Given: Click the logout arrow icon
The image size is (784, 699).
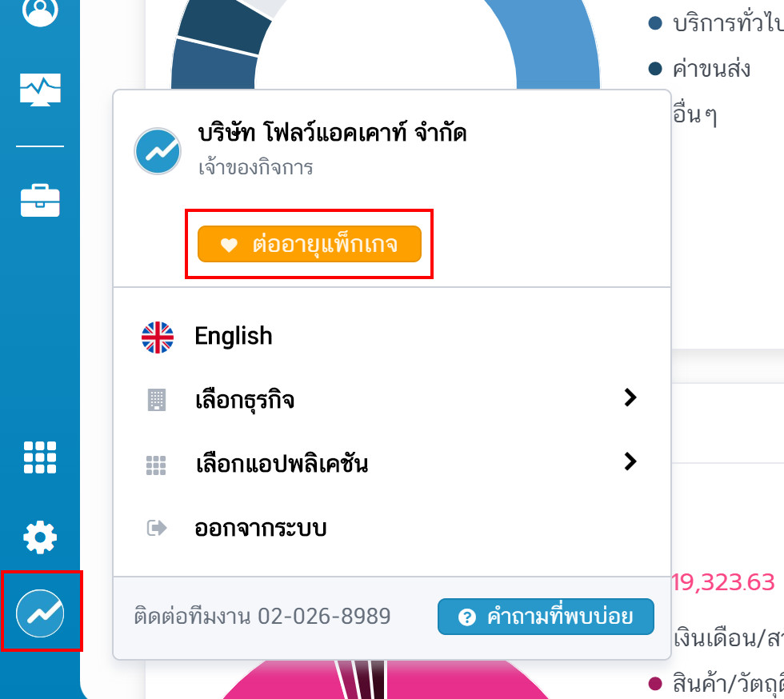Looking at the screenshot, I should click(157, 528).
